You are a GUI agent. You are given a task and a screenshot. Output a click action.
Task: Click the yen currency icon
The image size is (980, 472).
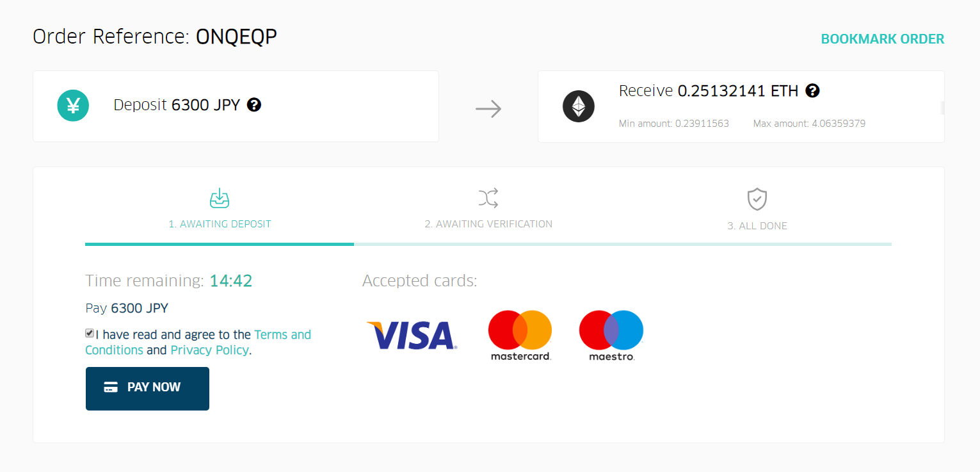(x=73, y=106)
